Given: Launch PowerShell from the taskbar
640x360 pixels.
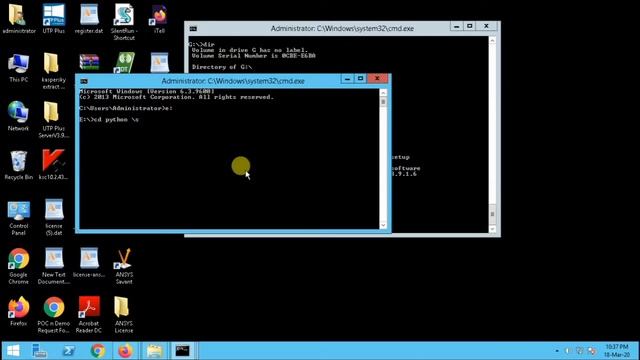Looking at the screenshot, I should (x=68, y=351).
